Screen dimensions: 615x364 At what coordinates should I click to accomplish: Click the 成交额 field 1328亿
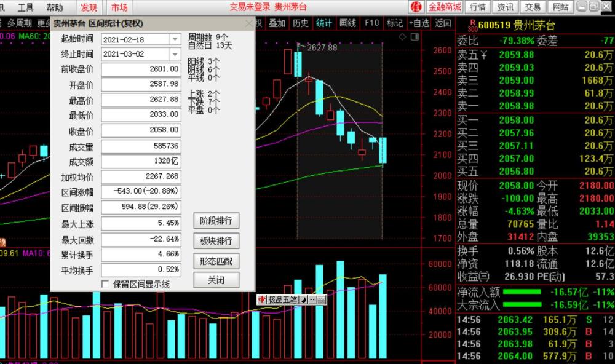click(x=141, y=161)
